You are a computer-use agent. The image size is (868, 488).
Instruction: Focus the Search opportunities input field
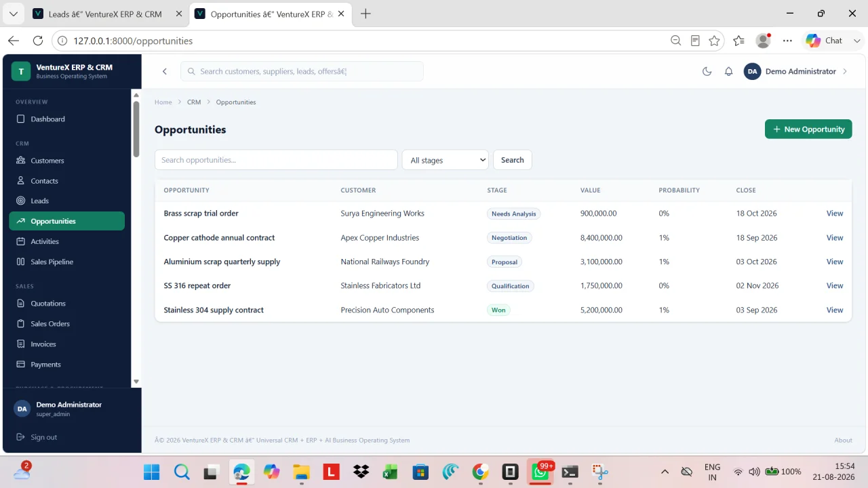276,160
